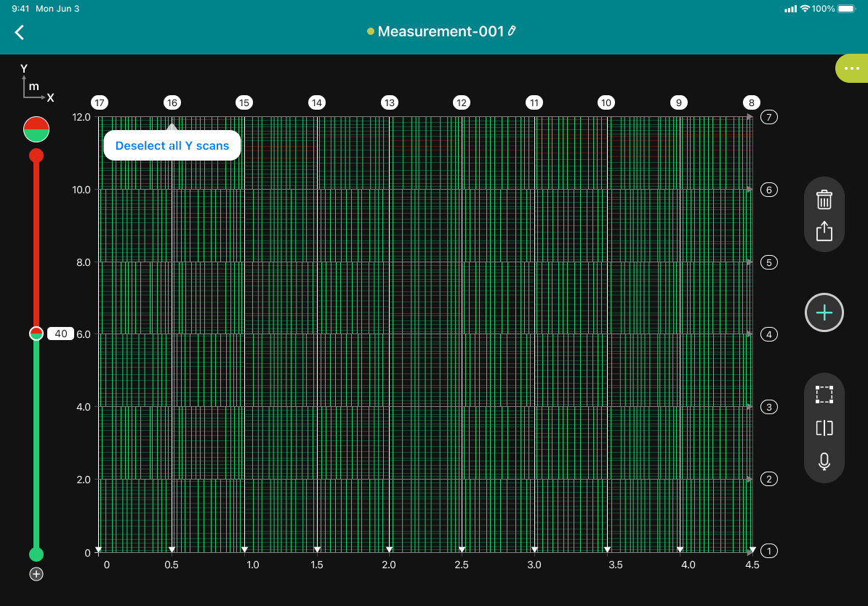Select X scan marker 7
This screenshot has height=606, width=868.
(x=769, y=117)
